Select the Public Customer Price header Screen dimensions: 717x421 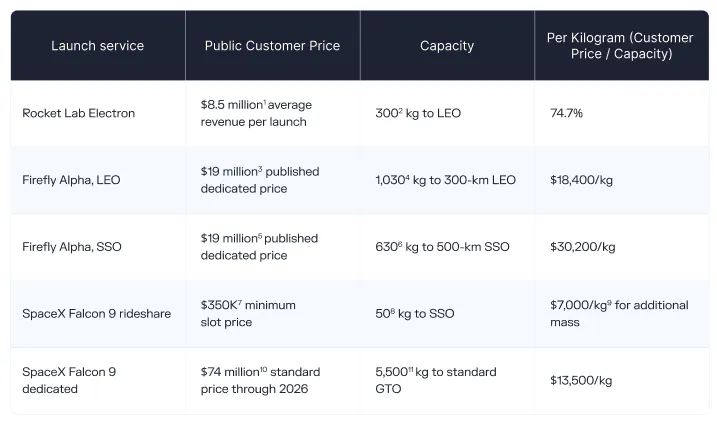pos(273,46)
